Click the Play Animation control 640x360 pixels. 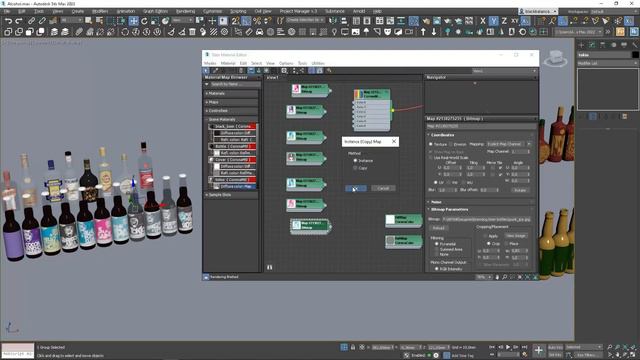pos(508,347)
